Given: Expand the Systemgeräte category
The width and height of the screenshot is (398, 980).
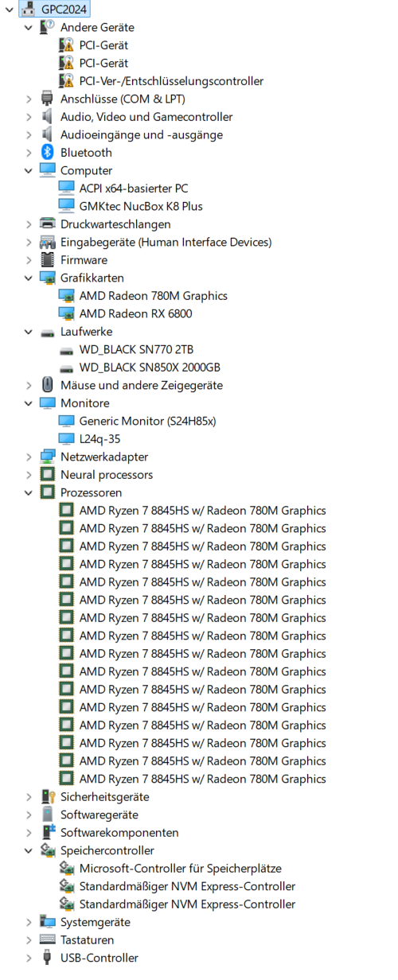Looking at the screenshot, I should point(29,922).
